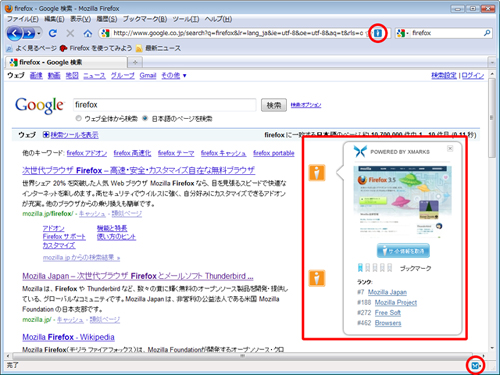Click the browser search box containing firefox
The image size is (500, 375).
(446, 33)
